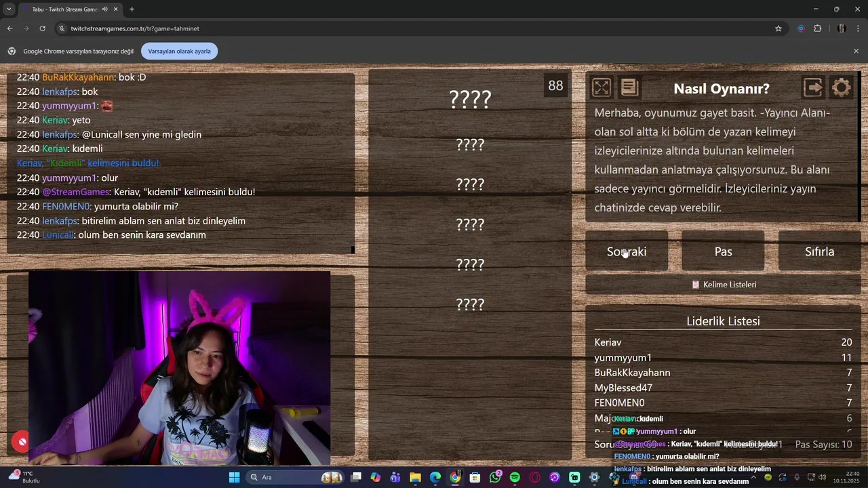Close the Tabu browser tab
The image size is (868, 488).
click(x=116, y=9)
